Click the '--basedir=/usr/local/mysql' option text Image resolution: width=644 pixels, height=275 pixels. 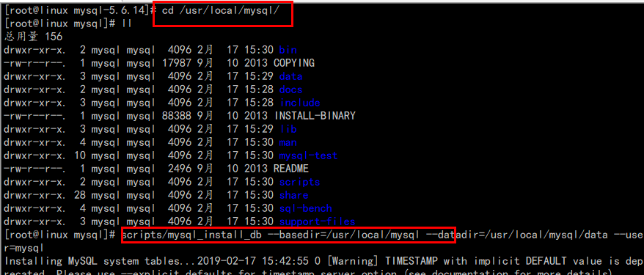click(x=344, y=235)
